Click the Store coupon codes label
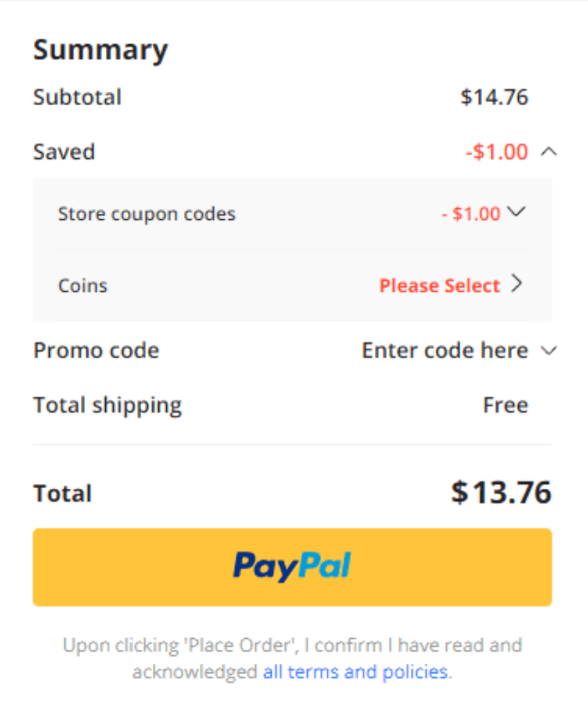This screenshot has height=708, width=588. pyautogui.click(x=147, y=214)
